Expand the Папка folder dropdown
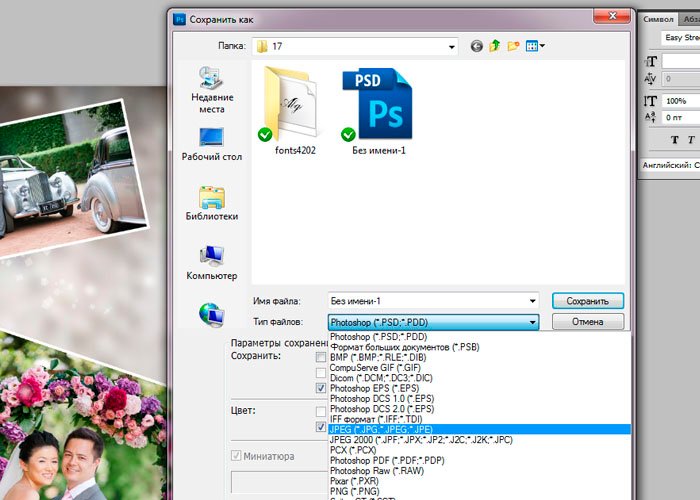The width and height of the screenshot is (700, 500). [x=449, y=46]
